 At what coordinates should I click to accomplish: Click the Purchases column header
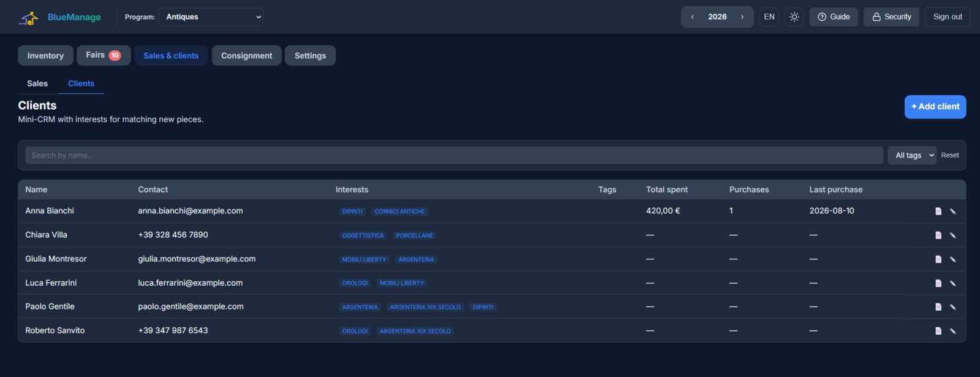tap(749, 189)
